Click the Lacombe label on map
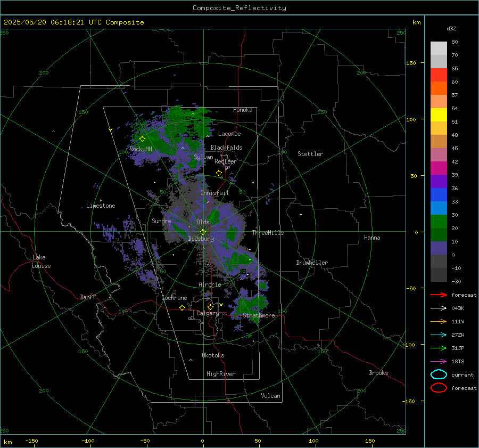The height and width of the screenshot is (448, 479). 229,134
